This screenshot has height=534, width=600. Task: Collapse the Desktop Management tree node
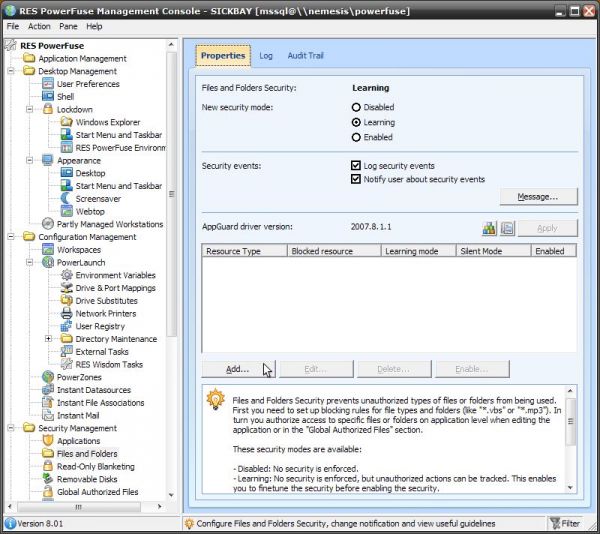(11, 71)
